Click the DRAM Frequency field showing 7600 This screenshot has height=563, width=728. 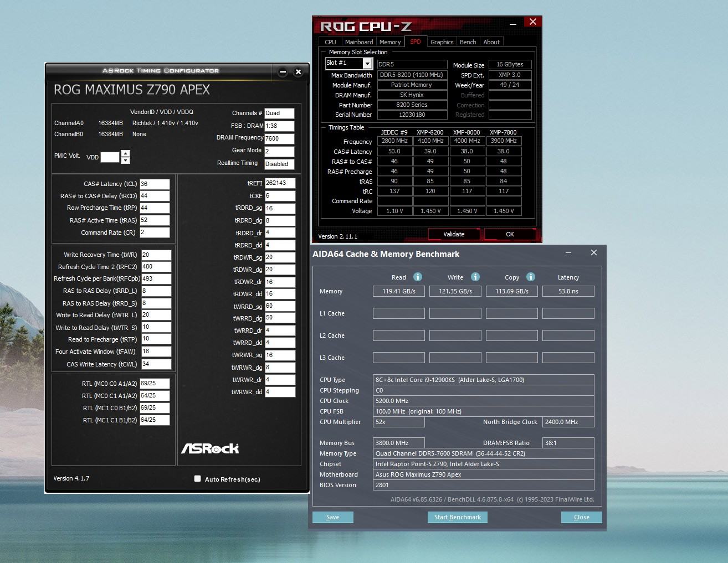(x=279, y=138)
